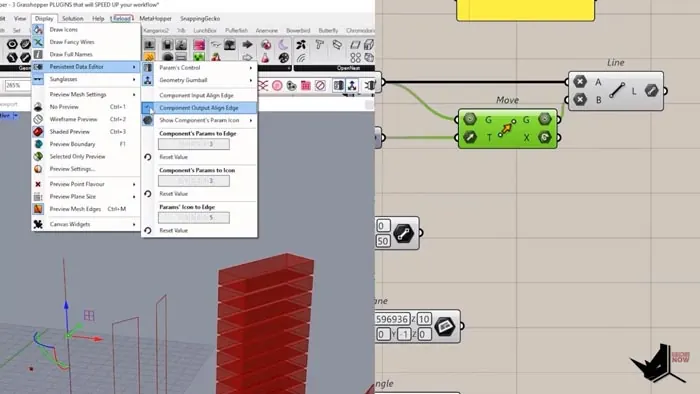Click the Line component icon
700x394 pixels.
click(x=617, y=91)
